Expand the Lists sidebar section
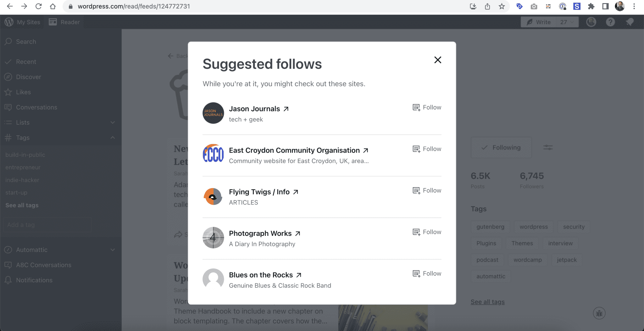The height and width of the screenshot is (331, 644). [x=113, y=122]
